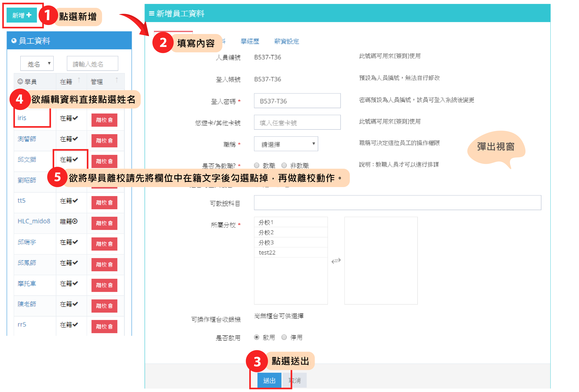
Task: Click the swap arrows between branch lists
Action: 336,261
